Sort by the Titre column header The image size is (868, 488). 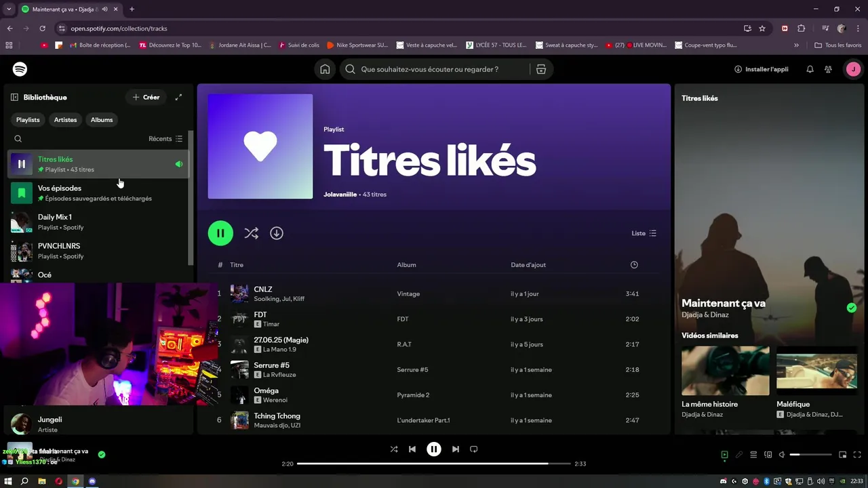point(237,265)
